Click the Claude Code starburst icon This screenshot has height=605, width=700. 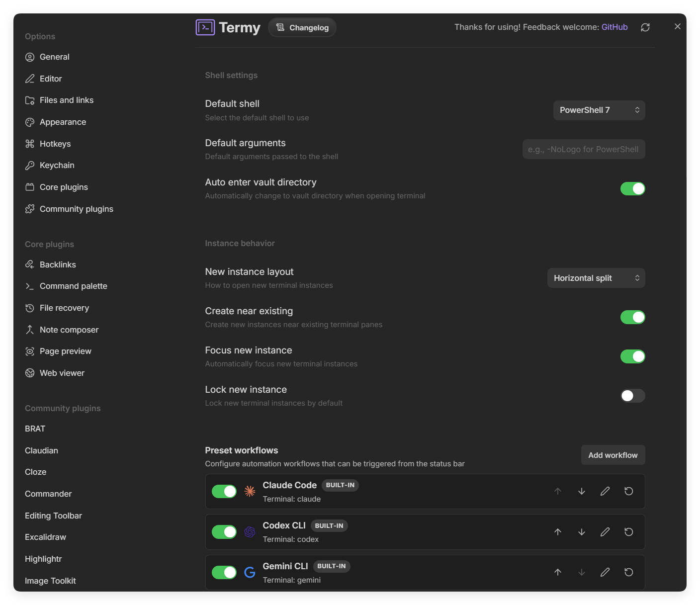[x=250, y=491]
